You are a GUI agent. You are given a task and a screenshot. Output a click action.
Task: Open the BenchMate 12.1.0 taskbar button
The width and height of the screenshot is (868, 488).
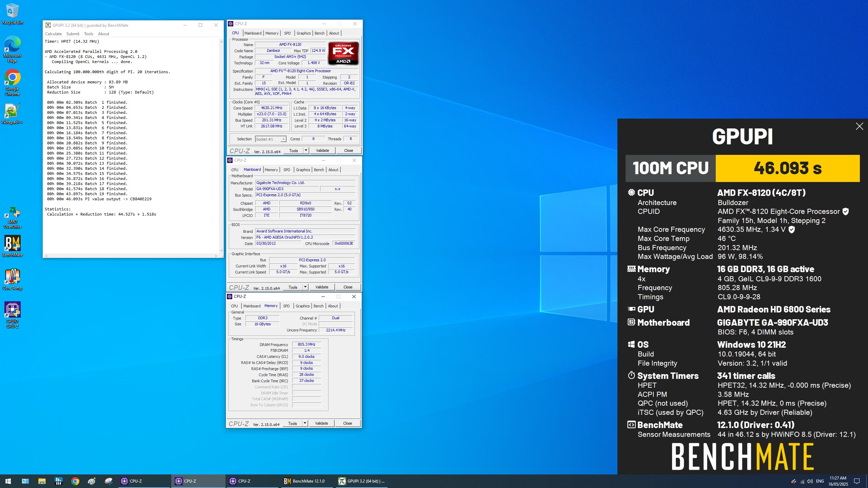(308, 481)
